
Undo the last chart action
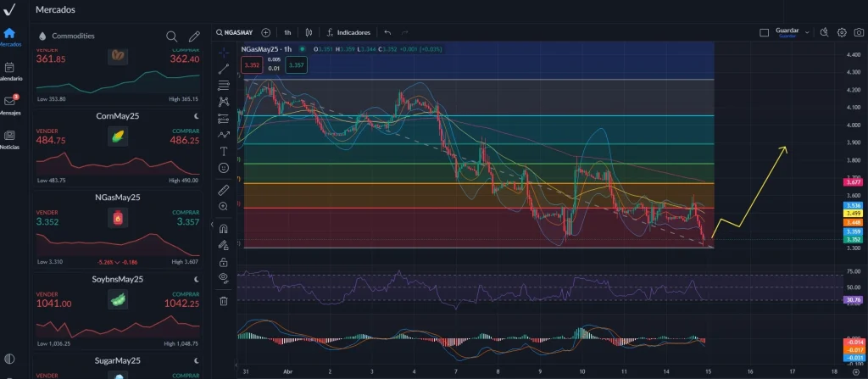click(387, 33)
